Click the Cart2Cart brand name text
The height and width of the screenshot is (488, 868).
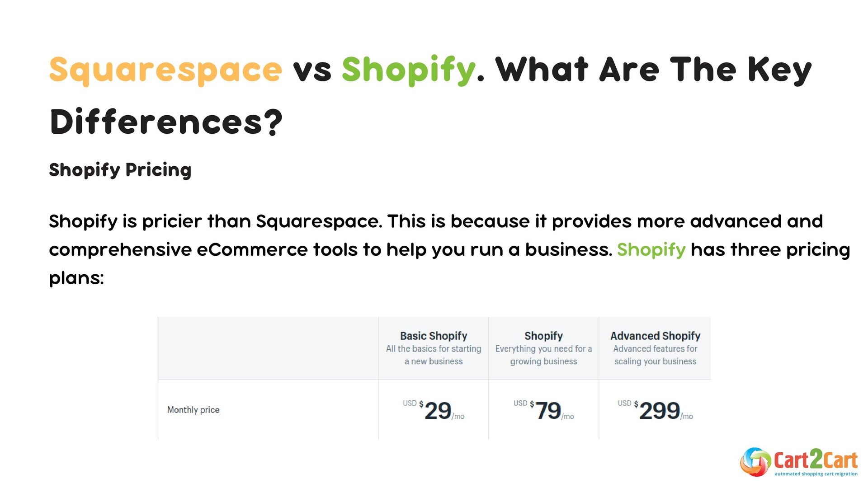pos(816,460)
